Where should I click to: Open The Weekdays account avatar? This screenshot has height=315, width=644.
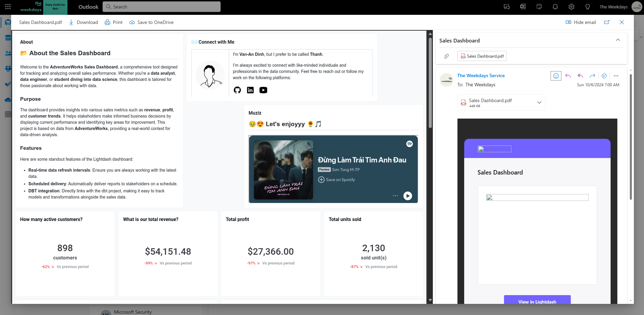[637, 7]
